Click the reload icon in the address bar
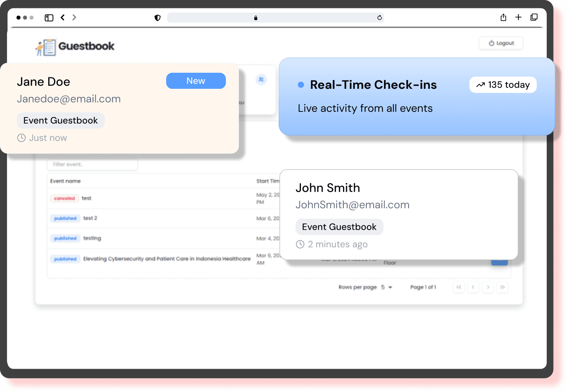The width and height of the screenshot is (567, 392). tap(379, 17)
